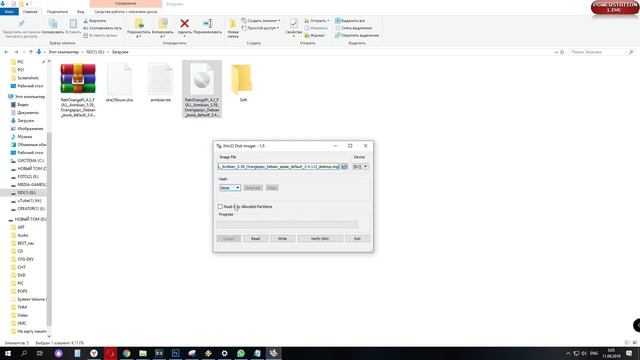Screen dimensions: 640x360
Task: Select the Soft folder
Action: (x=242, y=82)
